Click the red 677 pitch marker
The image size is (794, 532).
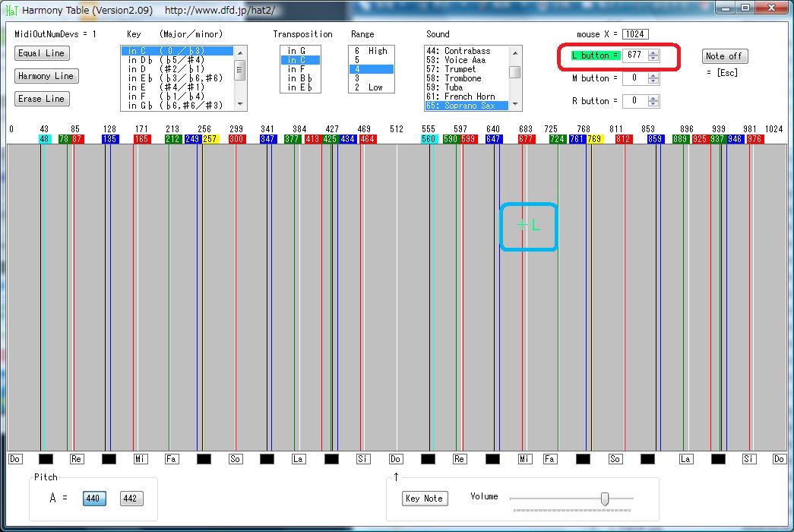[527, 139]
